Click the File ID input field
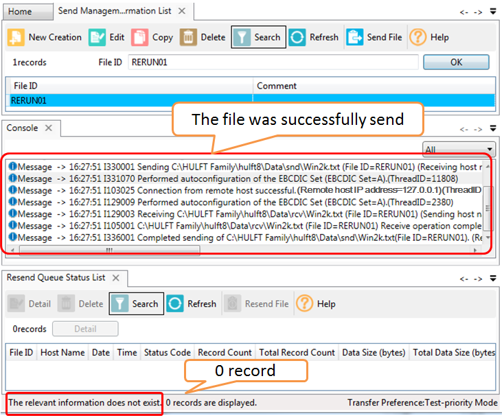Screen dimensions: 504x420 tap(273, 62)
